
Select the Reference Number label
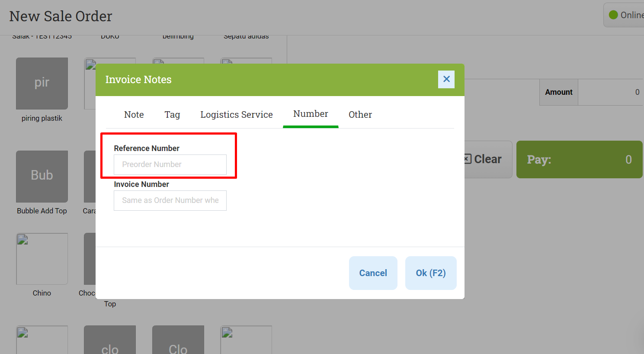coord(147,148)
